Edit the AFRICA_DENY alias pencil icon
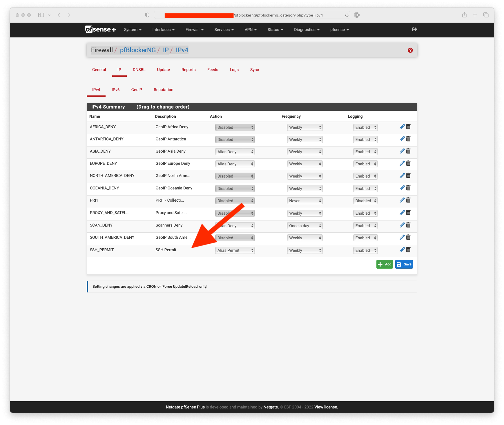 point(402,127)
